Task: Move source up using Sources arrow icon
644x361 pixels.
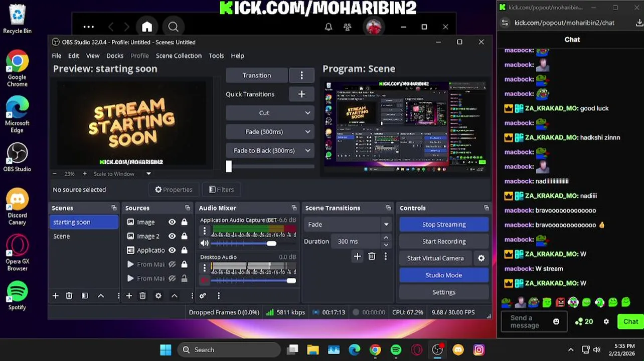Action: click(175, 296)
